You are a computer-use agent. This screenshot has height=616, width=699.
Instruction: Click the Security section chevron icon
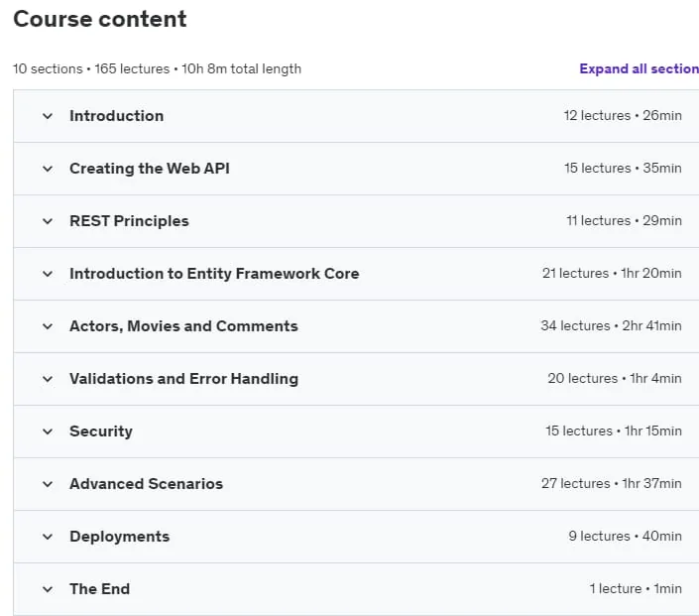tap(48, 431)
